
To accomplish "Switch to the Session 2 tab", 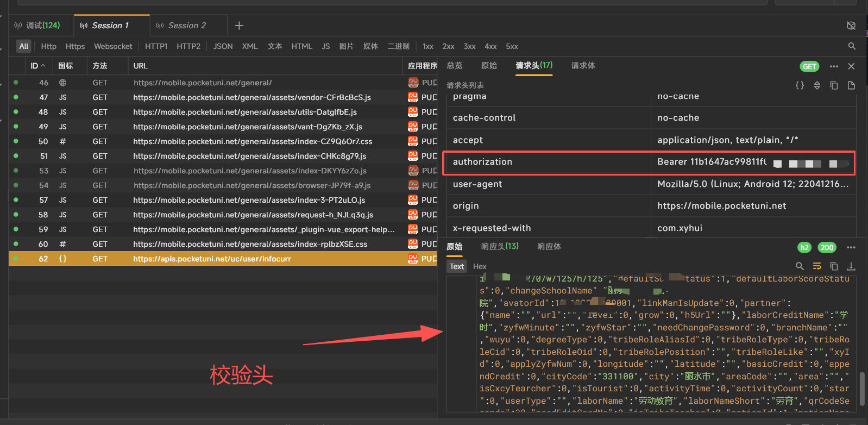I will [x=187, y=26].
